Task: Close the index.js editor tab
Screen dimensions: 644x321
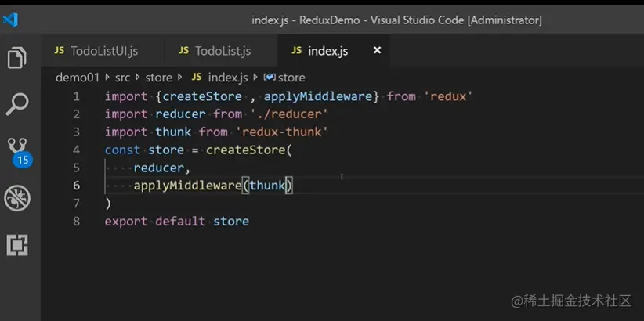Action: 377,50
